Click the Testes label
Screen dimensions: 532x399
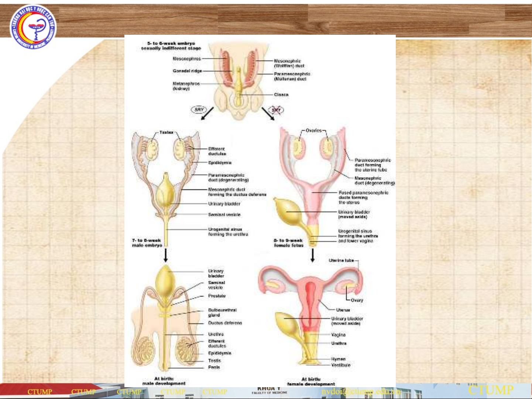[166, 133]
